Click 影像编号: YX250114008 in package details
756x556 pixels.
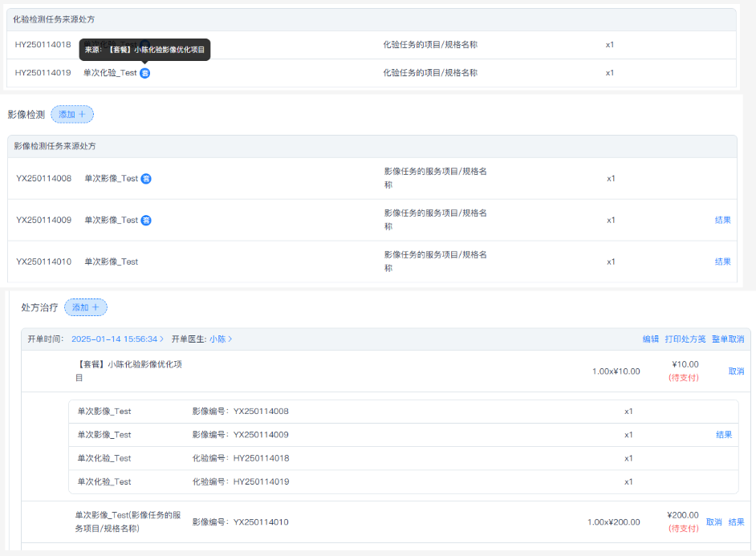240,412
